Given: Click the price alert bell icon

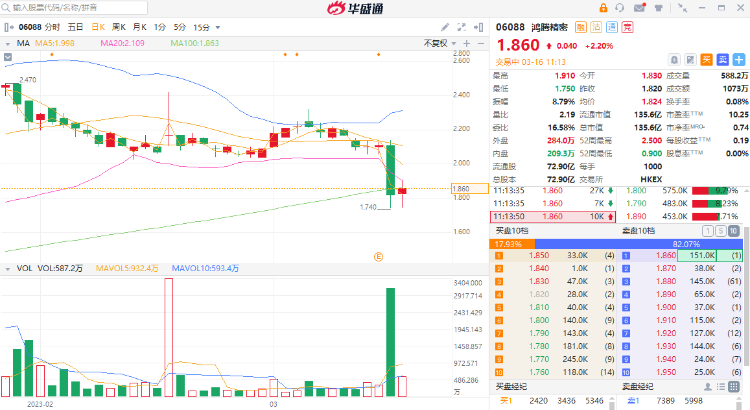Looking at the screenshot, I should [x=674, y=60].
